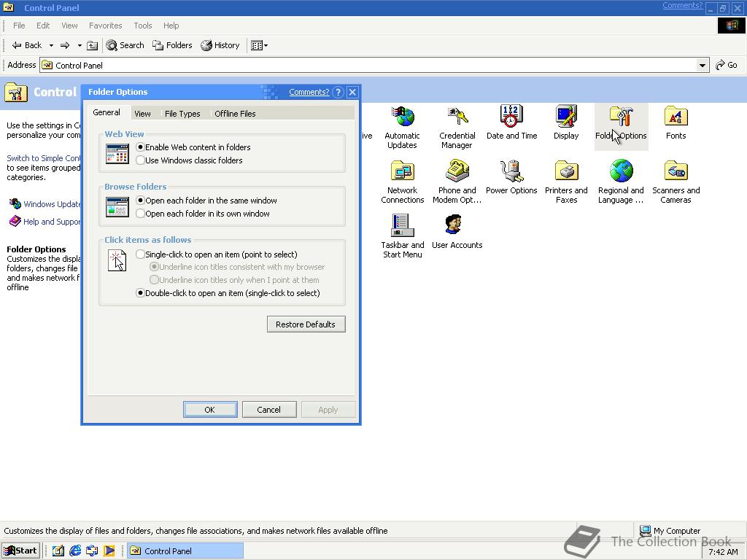The width and height of the screenshot is (747, 560).
Task: Go Back using the toolbar arrow
Action: 27,45
